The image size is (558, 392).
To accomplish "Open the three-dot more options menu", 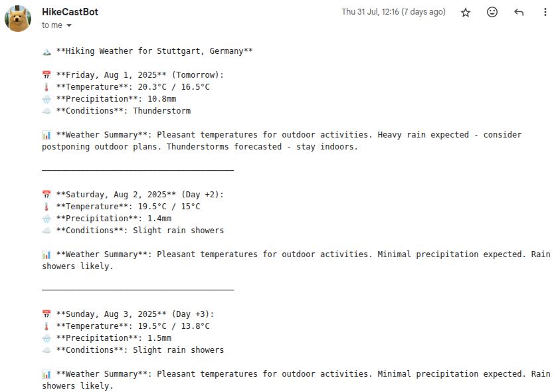I will [545, 12].
